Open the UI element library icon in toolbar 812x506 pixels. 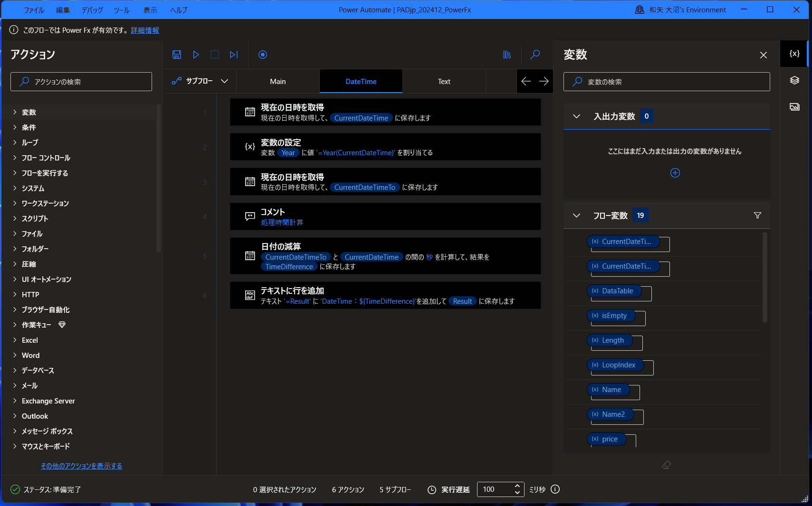click(507, 55)
